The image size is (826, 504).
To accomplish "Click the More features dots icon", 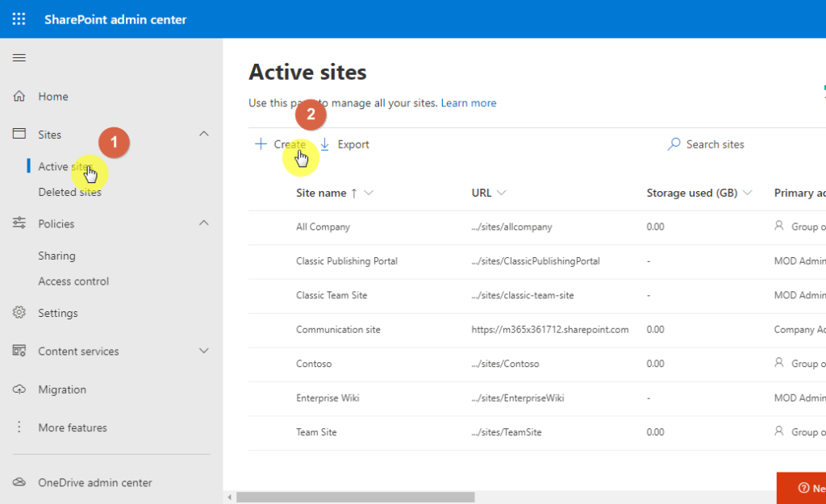I will pos(19,427).
